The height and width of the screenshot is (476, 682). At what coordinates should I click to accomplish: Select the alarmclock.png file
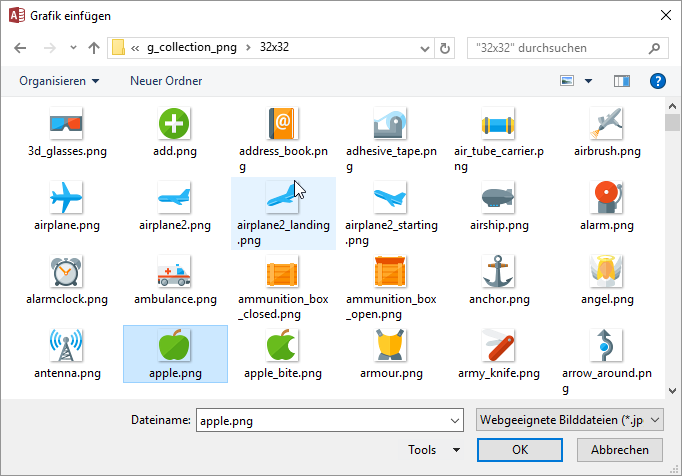(67, 271)
